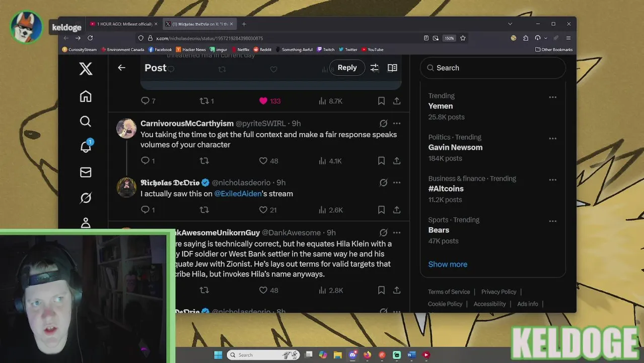This screenshot has width=644, height=363.
Task: Bookmark CarnivorousMcCarthyism's post
Action: [381, 161]
